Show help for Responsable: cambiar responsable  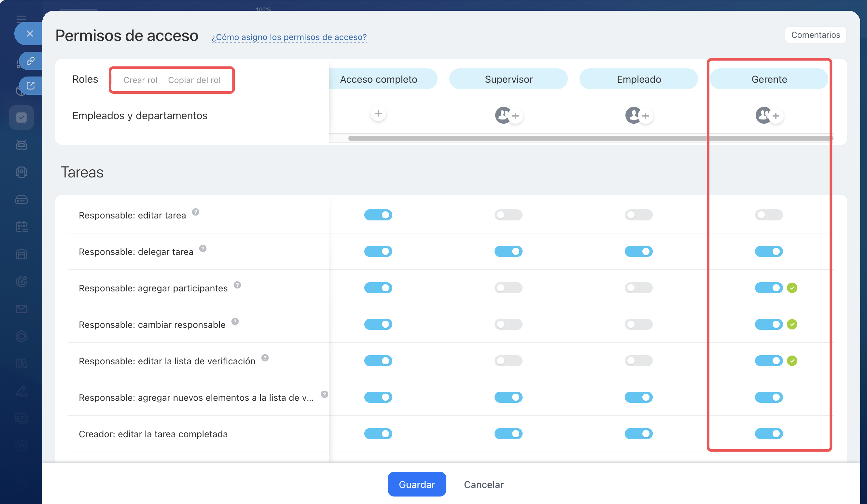(235, 321)
